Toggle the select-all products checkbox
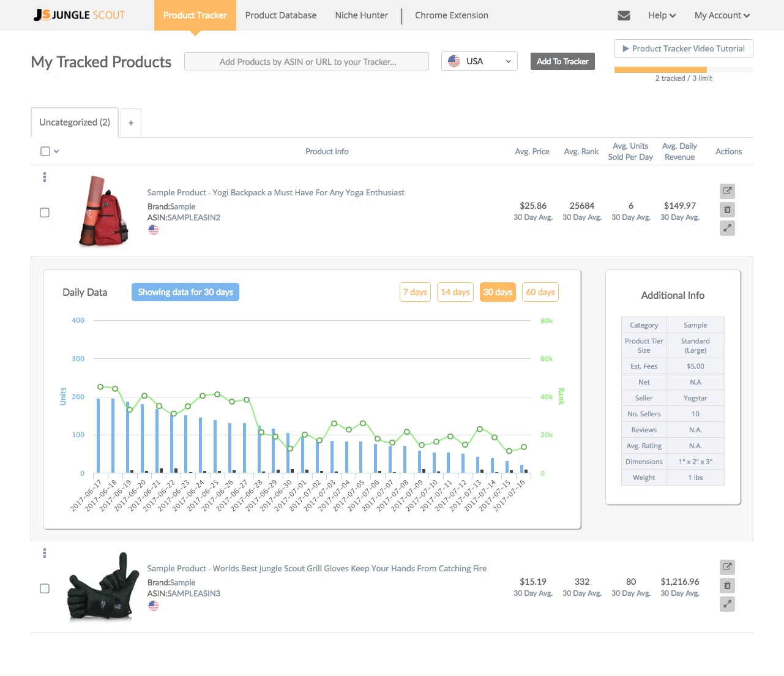Viewport: 784px width, 676px height. [45, 151]
